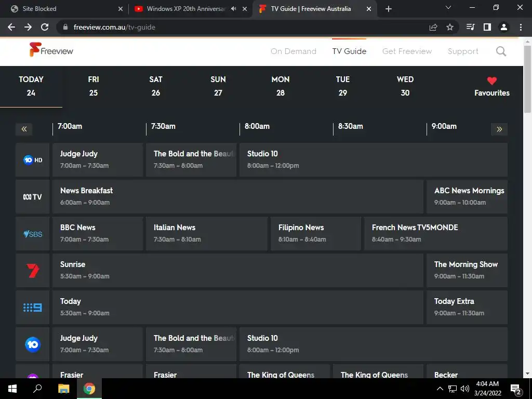Click the Freeview logo
The image size is (532, 399).
point(51,50)
